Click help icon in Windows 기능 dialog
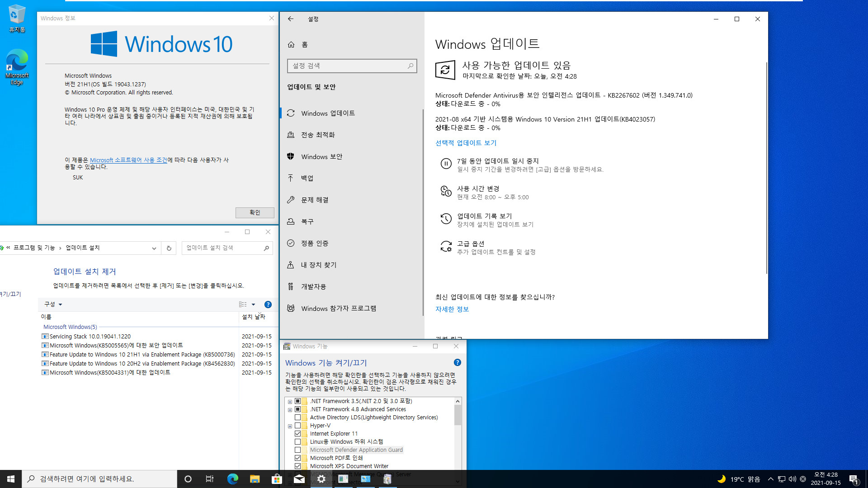This screenshot has width=868, height=488. point(457,363)
